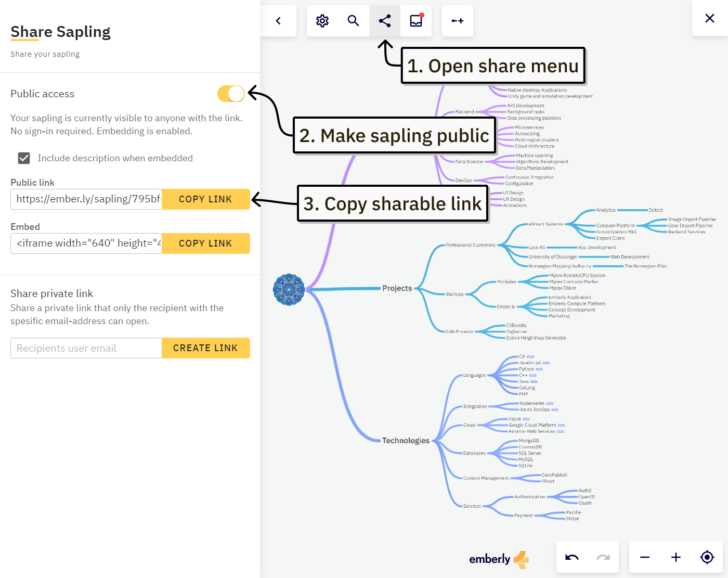Open the details badge next to C#
728x578 pixels.
530,357
